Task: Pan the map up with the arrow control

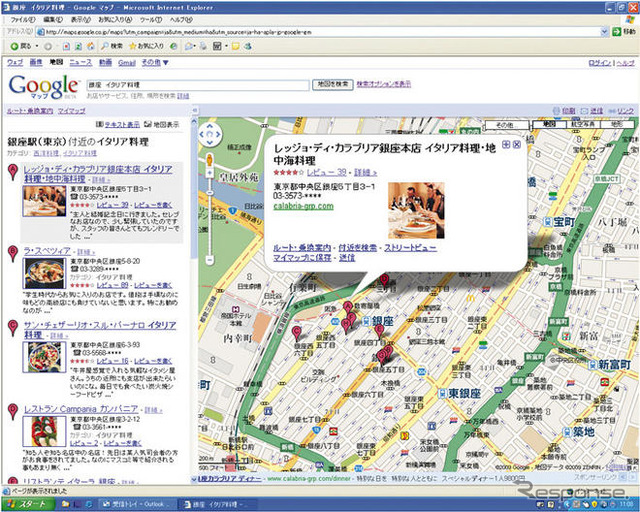Action: tap(209, 126)
